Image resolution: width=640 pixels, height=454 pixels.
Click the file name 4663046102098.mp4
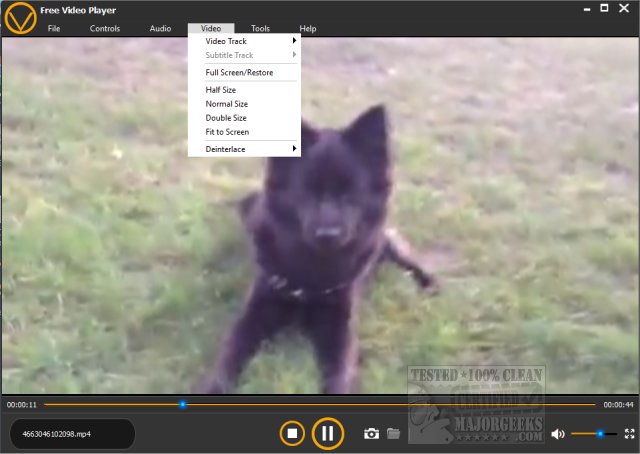coord(56,434)
